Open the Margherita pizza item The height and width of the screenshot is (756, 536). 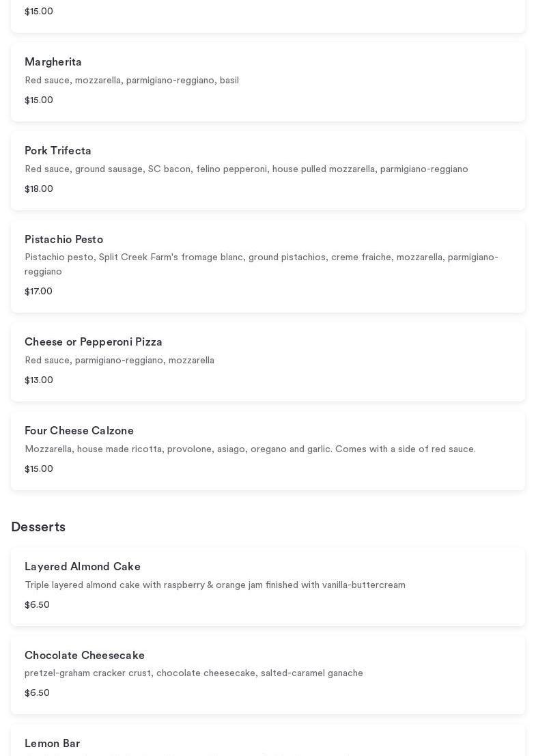53,62
